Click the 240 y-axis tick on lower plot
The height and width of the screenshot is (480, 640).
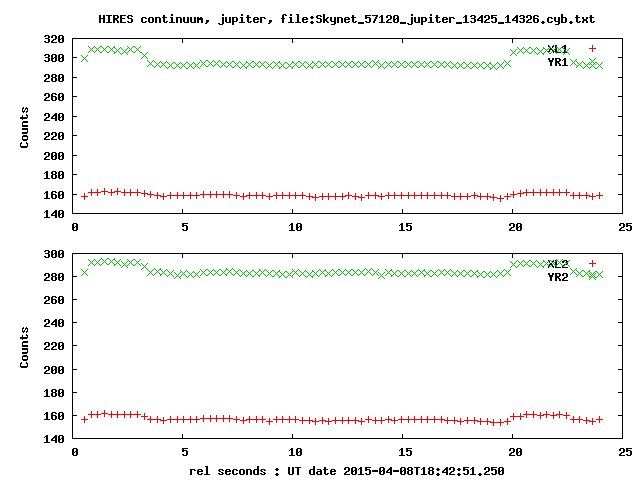click(x=54, y=323)
